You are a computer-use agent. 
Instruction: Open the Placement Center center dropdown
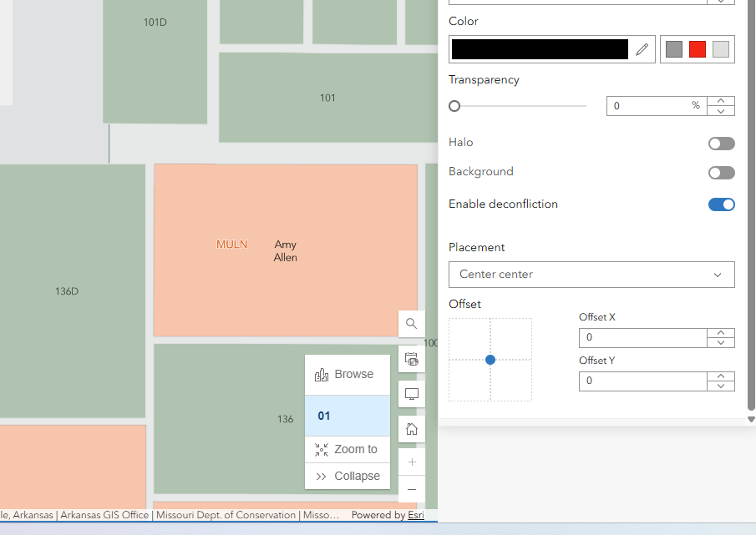point(591,275)
